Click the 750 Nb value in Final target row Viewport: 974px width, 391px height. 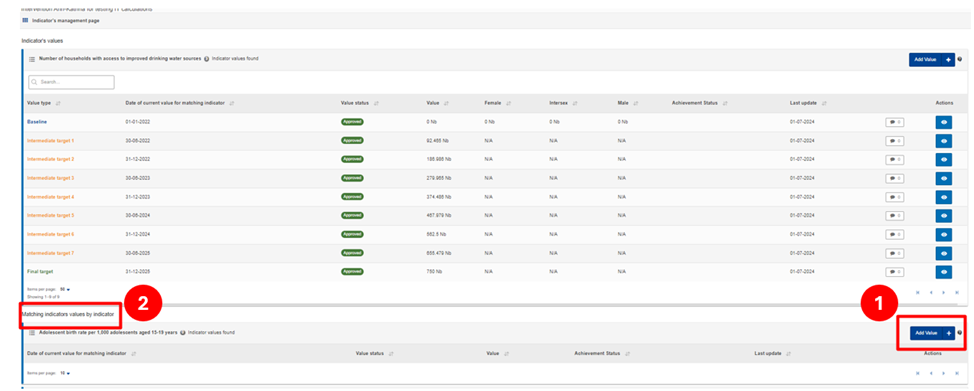pyautogui.click(x=434, y=272)
